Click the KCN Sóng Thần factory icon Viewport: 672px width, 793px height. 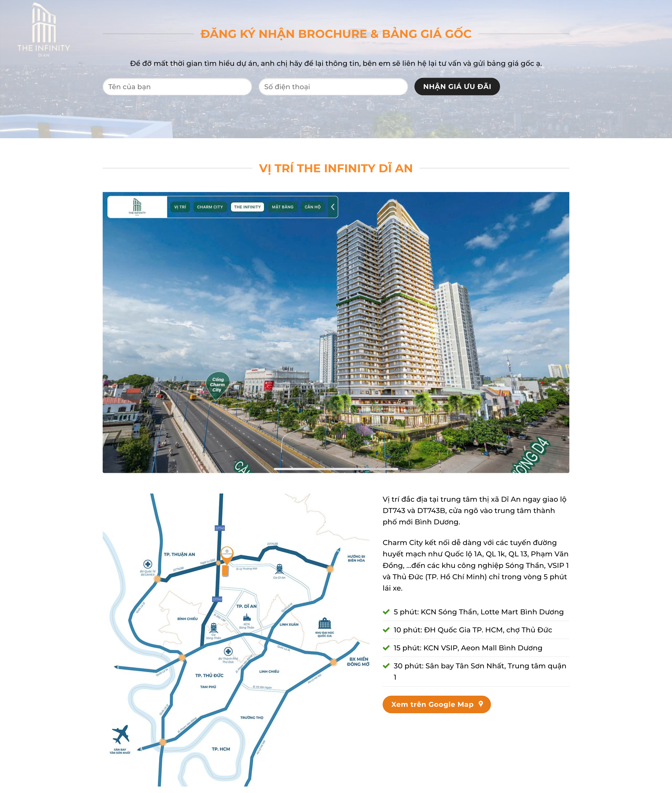click(247, 617)
